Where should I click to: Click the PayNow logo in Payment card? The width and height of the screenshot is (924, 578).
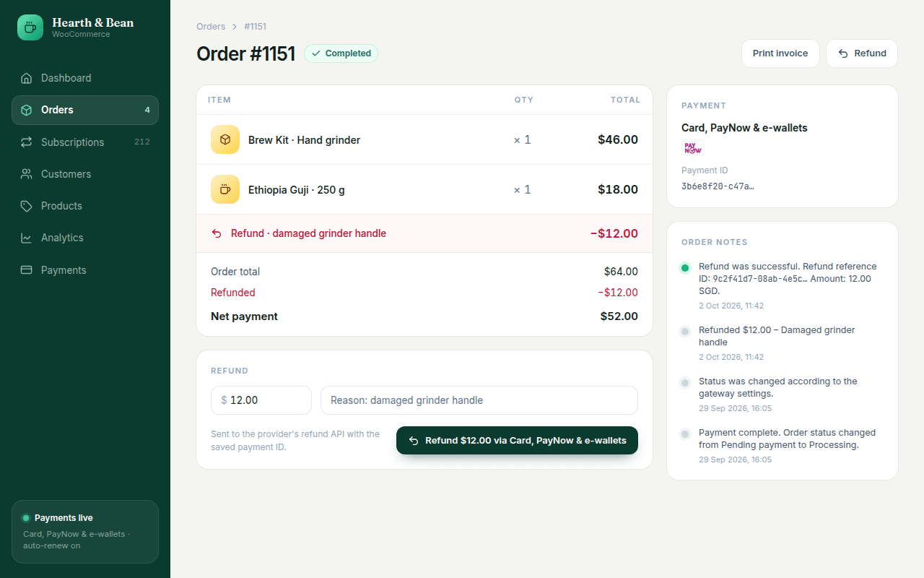pyautogui.click(x=693, y=148)
